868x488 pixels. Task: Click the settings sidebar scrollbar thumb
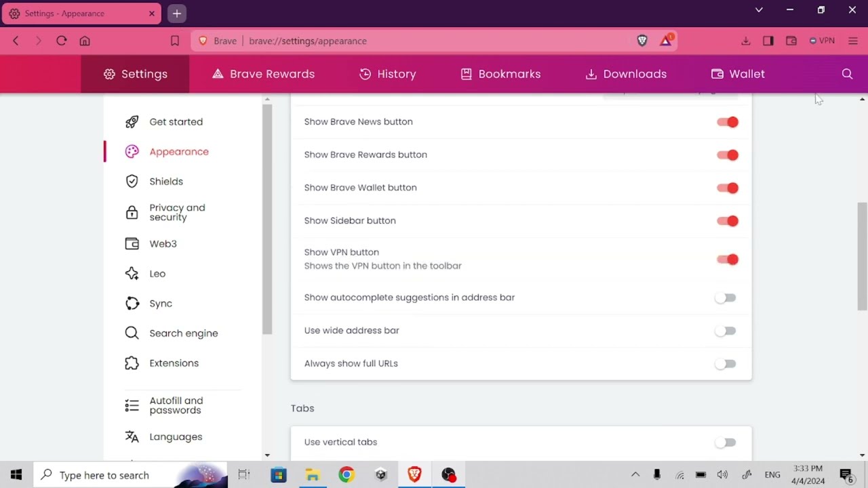coord(267,219)
